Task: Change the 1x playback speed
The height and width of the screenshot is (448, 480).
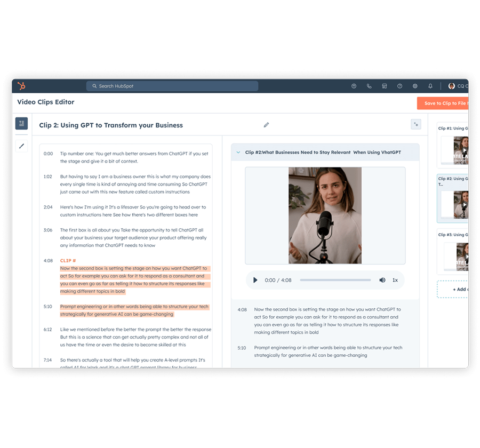Action: click(x=395, y=280)
